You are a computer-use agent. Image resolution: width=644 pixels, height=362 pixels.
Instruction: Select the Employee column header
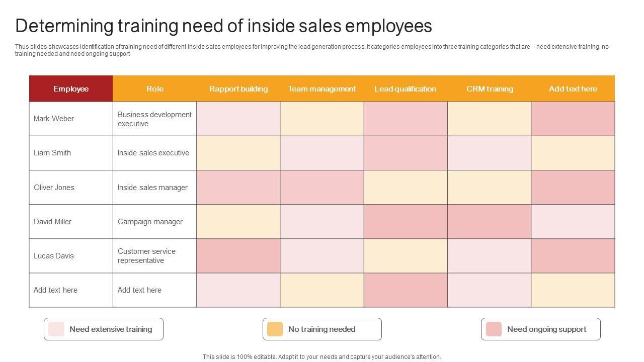point(71,89)
